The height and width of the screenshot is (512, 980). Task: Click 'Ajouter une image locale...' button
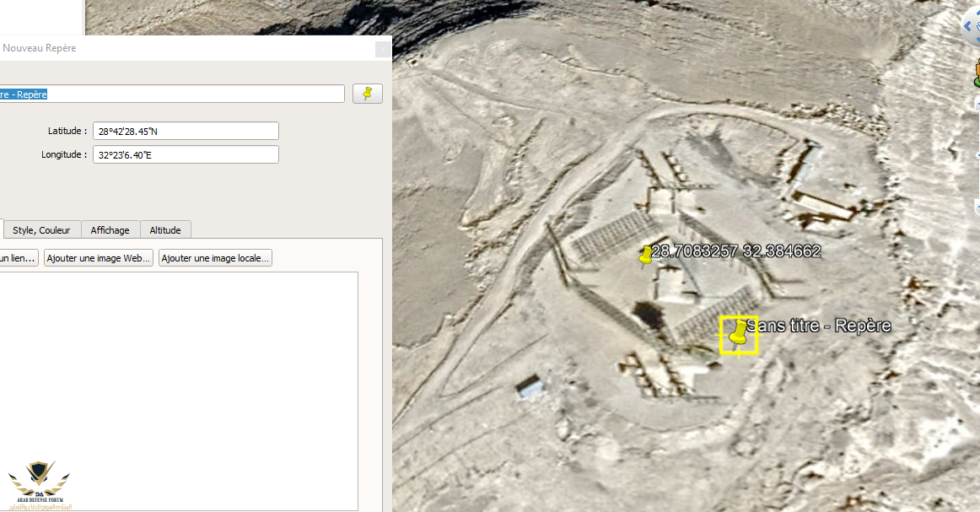pyautogui.click(x=215, y=258)
